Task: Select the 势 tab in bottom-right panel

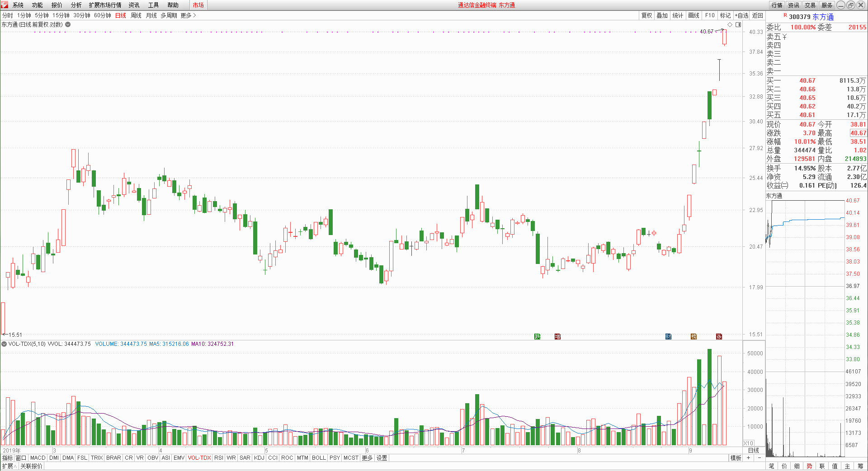Action: [x=810, y=466]
